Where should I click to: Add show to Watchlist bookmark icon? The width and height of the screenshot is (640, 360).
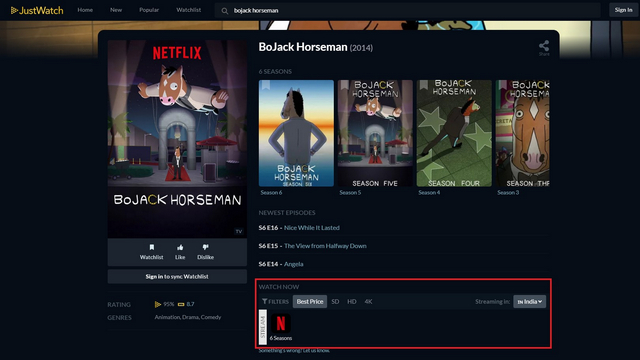[151, 247]
